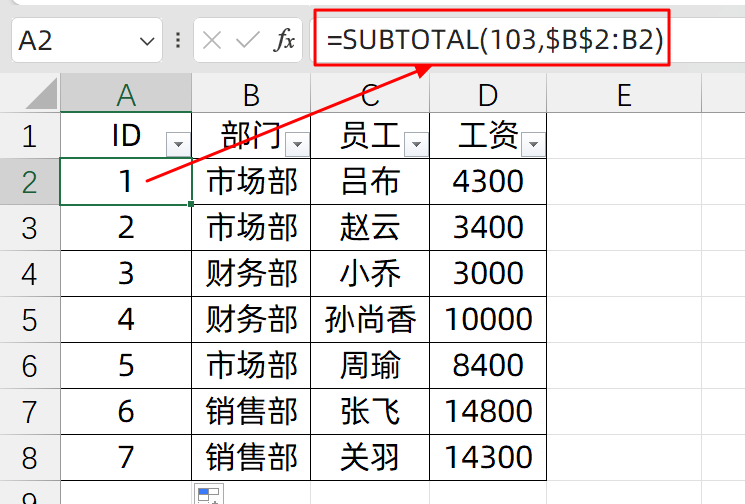Click the fill handle of cell A2
Image resolution: width=745 pixels, height=504 pixels.
[x=191, y=204]
